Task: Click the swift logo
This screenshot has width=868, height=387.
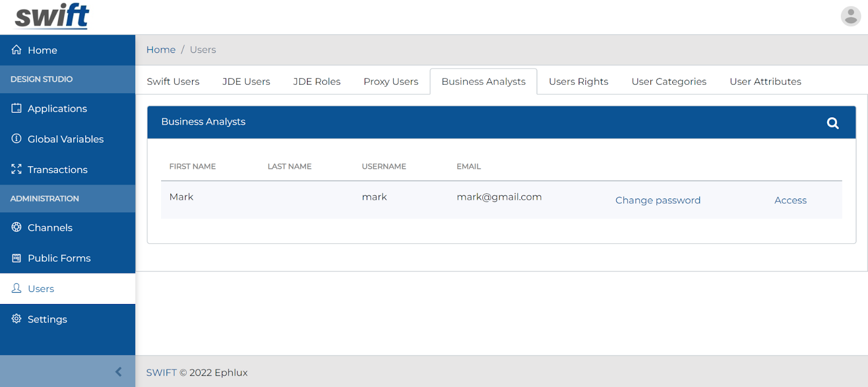Action: click(x=52, y=16)
